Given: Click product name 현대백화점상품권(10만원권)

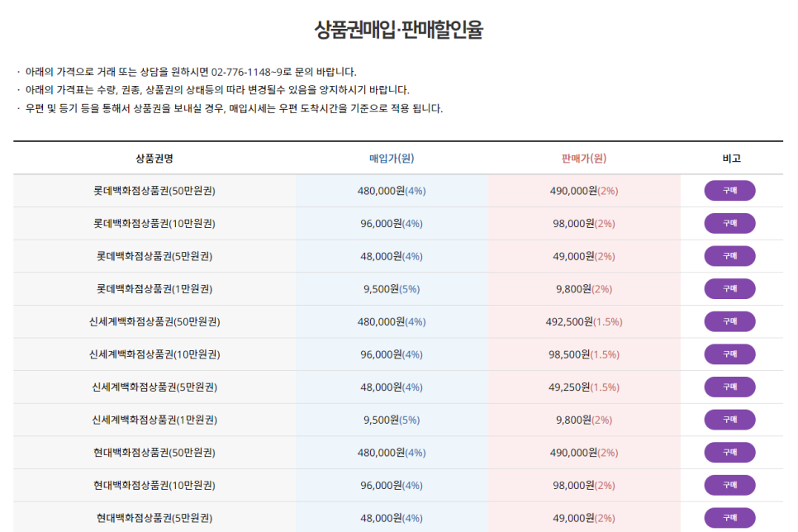Looking at the screenshot, I should point(154,485).
